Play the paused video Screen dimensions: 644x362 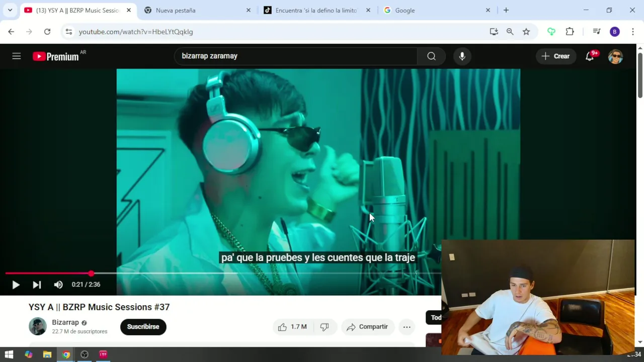[x=16, y=285]
